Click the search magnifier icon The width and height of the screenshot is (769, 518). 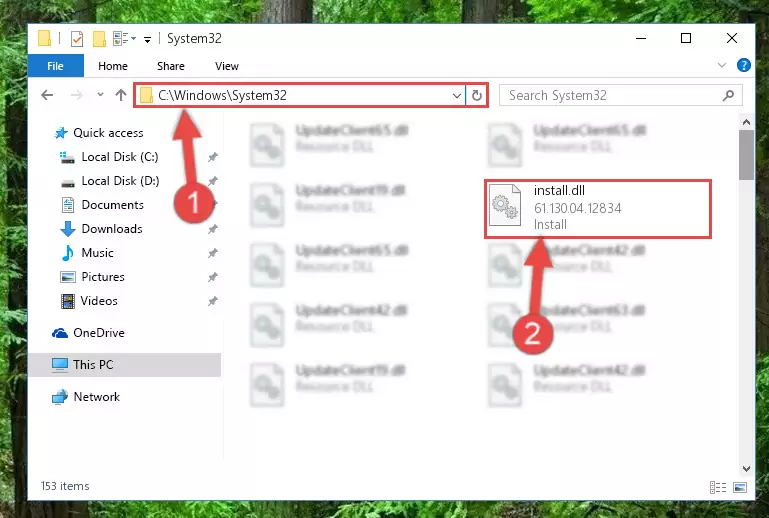[x=728, y=95]
